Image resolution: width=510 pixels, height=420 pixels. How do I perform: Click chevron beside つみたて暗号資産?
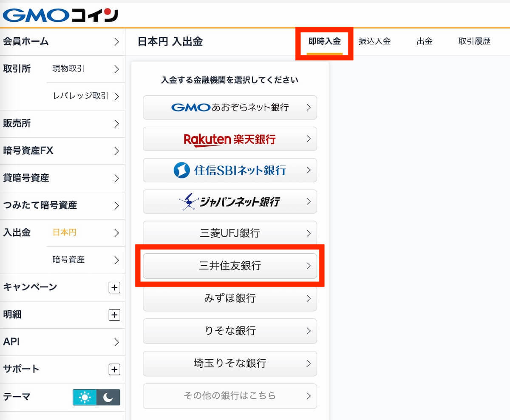point(116,206)
